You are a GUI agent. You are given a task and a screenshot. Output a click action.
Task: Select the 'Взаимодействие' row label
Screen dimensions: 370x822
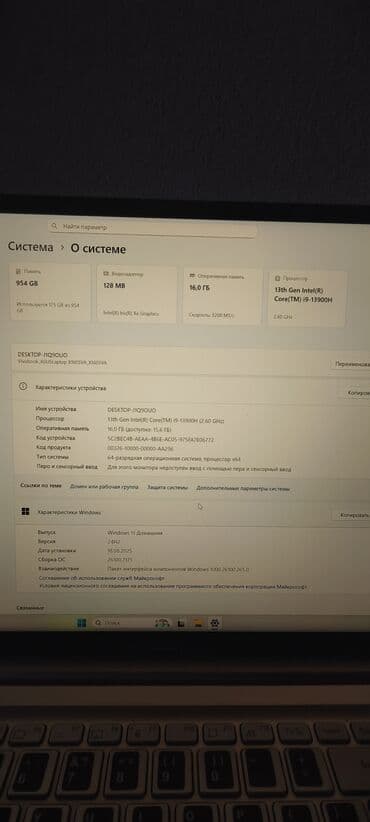(x=58, y=568)
